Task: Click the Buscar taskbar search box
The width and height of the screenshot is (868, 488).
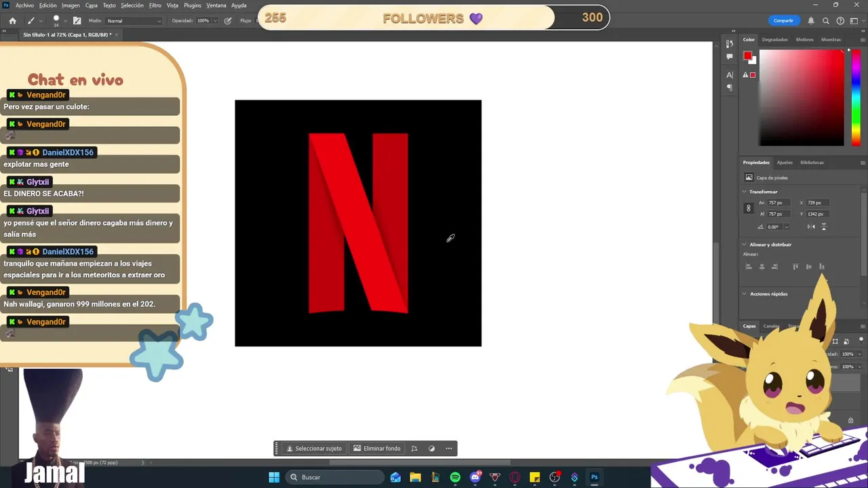Action: coord(335,477)
